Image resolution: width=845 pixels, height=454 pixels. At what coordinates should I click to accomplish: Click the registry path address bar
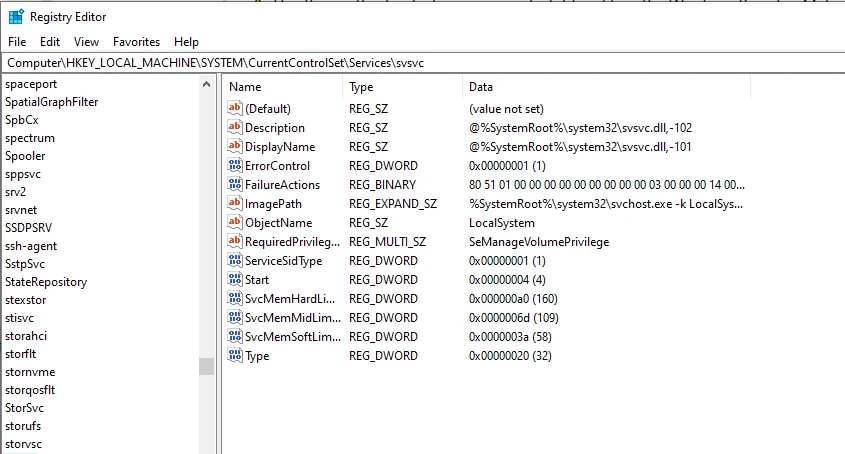(423, 63)
